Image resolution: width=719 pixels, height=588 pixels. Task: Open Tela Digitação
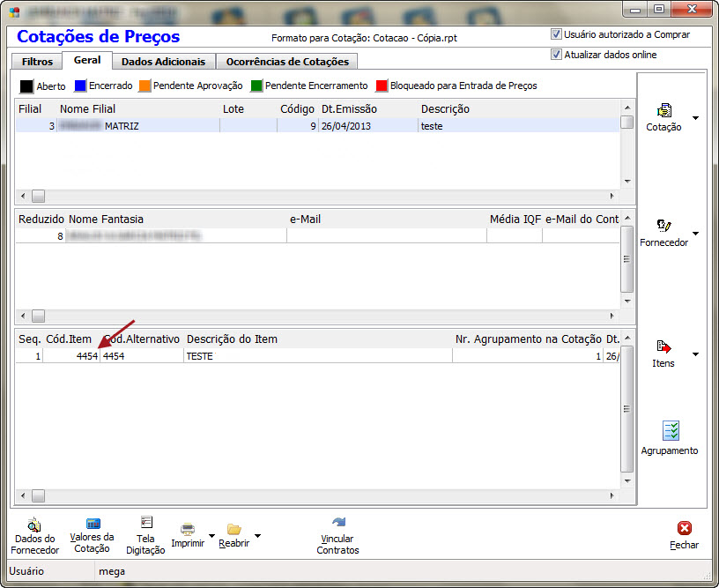(146, 523)
